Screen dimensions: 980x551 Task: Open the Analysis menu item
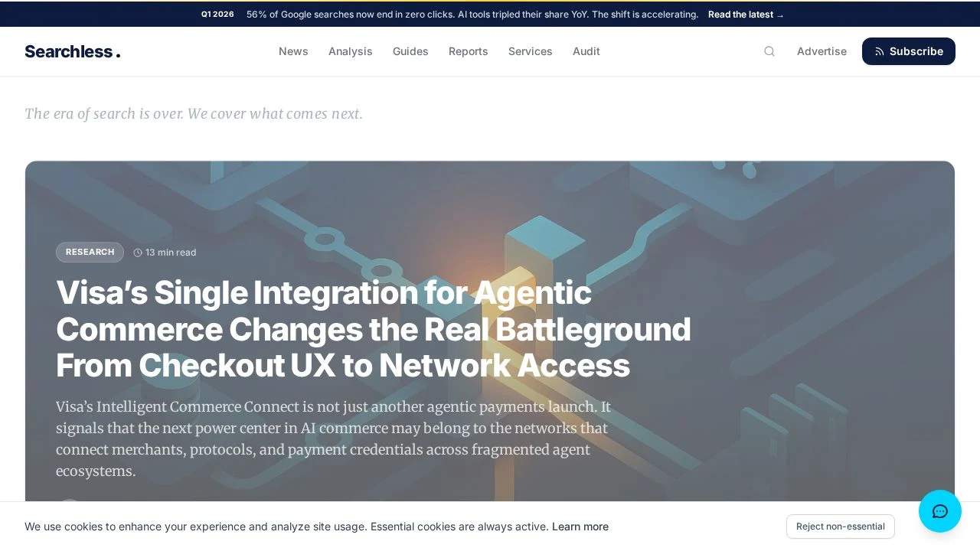coord(350,51)
